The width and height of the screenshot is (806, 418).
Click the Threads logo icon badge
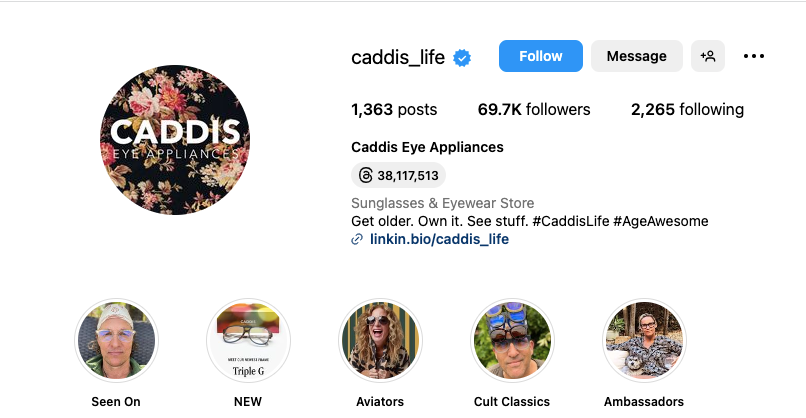pyautogui.click(x=365, y=175)
